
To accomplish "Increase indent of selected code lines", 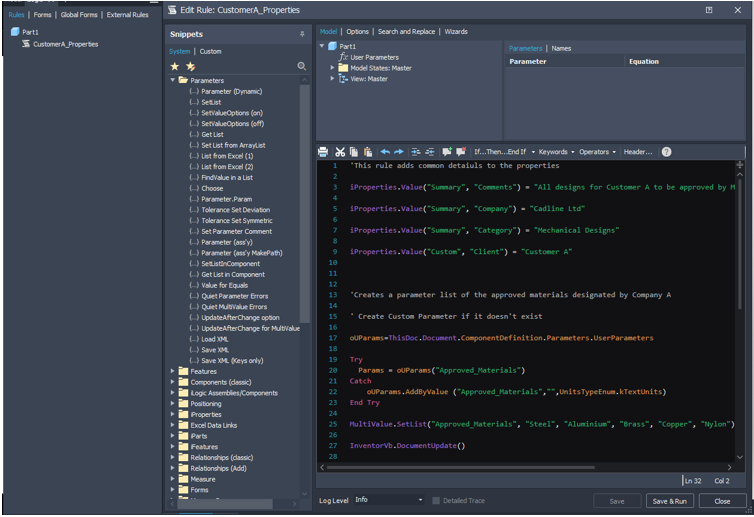I will coord(416,152).
